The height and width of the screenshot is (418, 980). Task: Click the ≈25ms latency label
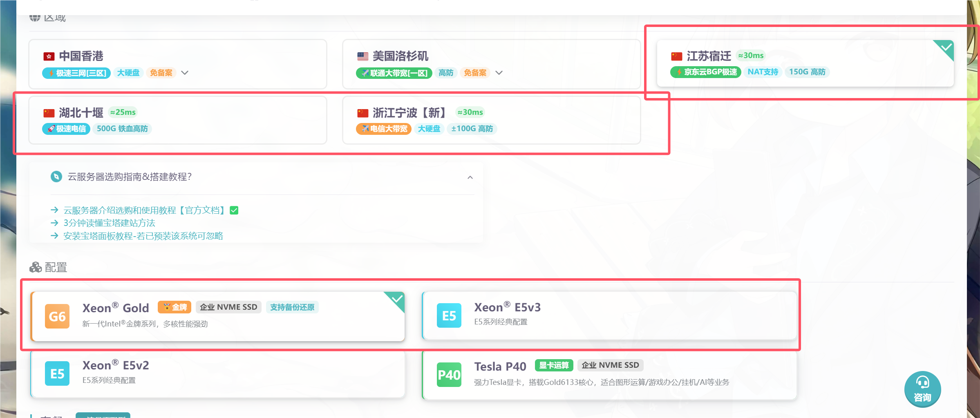click(x=123, y=112)
